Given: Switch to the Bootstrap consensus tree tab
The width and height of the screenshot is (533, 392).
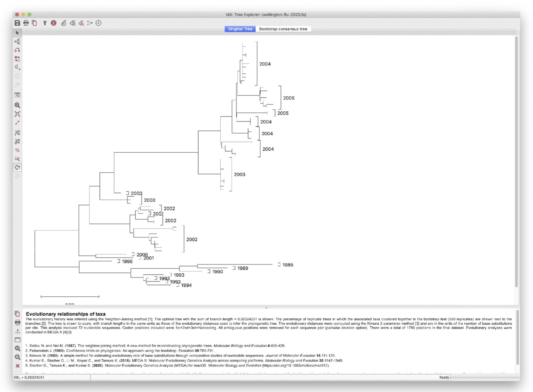Looking at the screenshot, I should pyautogui.click(x=283, y=29).
